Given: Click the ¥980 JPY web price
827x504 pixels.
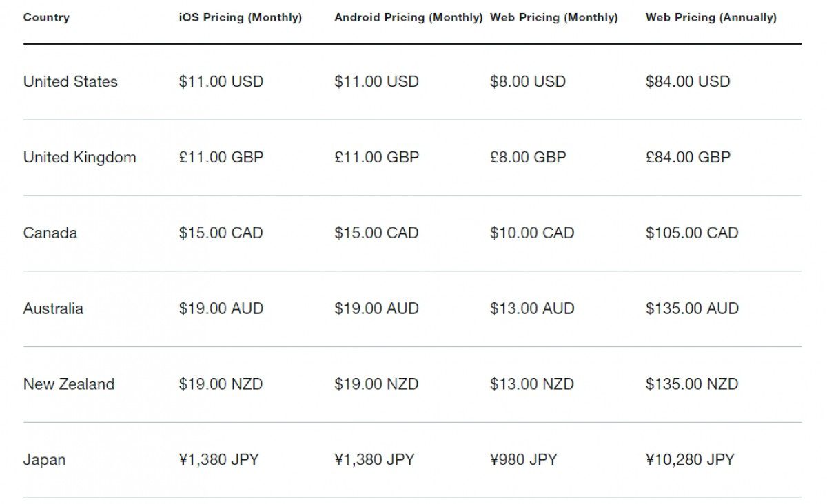Looking at the screenshot, I should 523,460.
